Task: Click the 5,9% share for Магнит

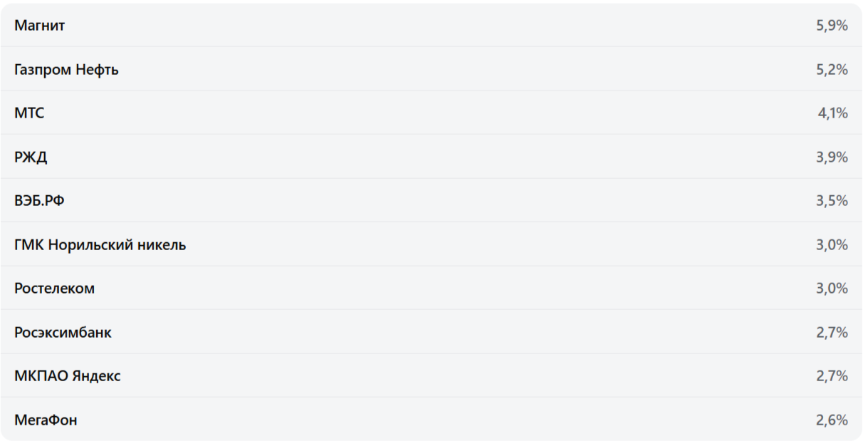Action: tap(832, 26)
